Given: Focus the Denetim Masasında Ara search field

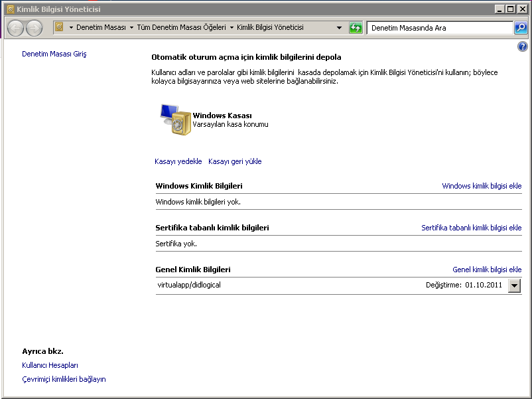Looking at the screenshot, I should pyautogui.click(x=440, y=28).
